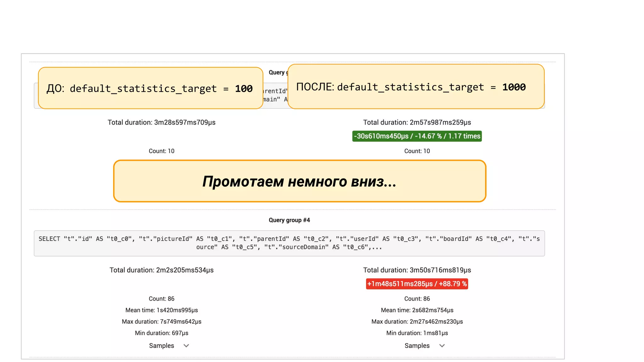Click the Промотаем немного вниз banner
This screenshot has width=644, height=362.
[299, 181]
